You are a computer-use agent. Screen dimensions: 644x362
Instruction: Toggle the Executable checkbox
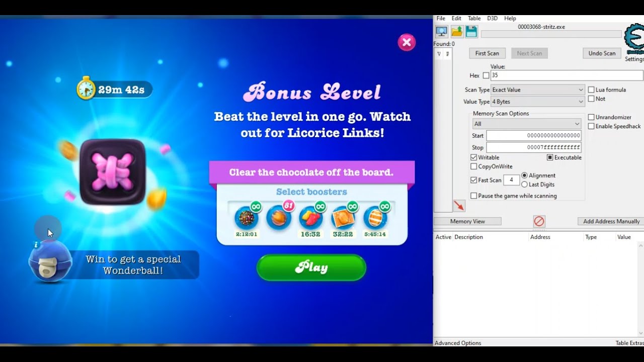(x=550, y=157)
